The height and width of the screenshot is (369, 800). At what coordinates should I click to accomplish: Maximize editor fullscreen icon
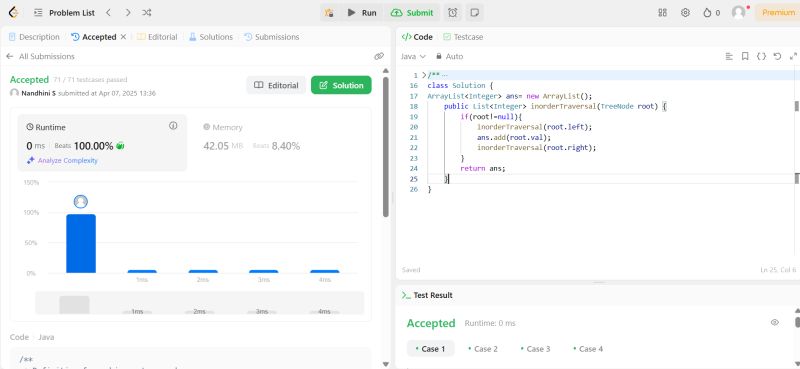[x=793, y=56]
